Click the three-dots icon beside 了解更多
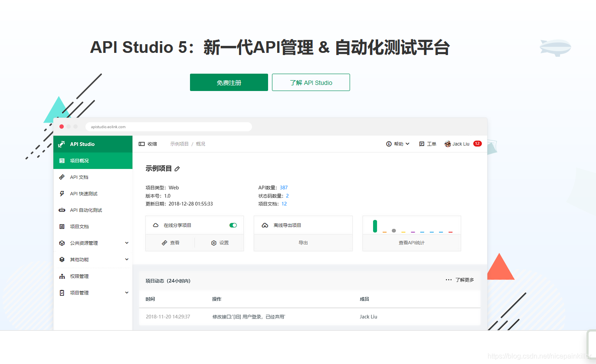The image size is (596, 364). [449, 280]
